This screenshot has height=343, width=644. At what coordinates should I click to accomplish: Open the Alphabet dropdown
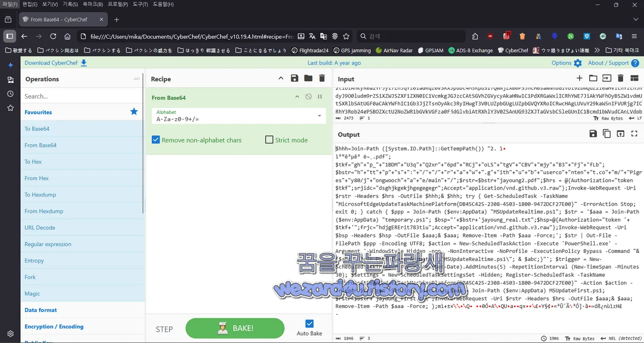click(x=238, y=116)
